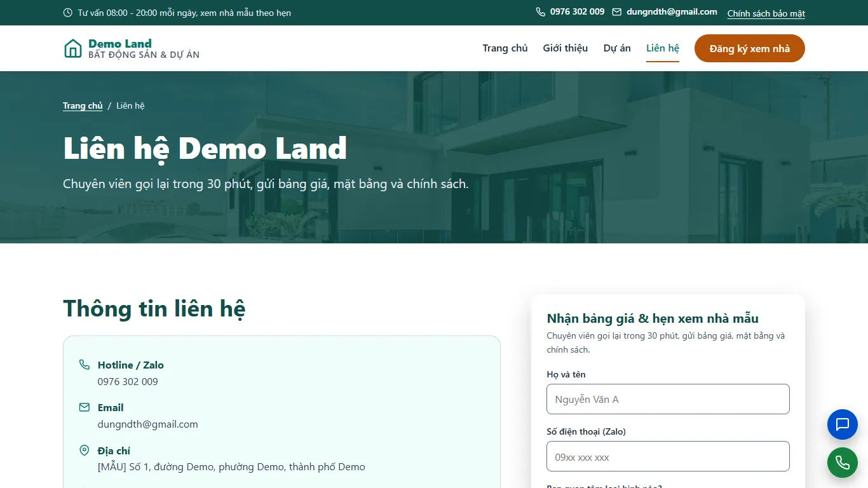Open the Chính sách bảo mật link
The height and width of the screenshot is (488, 868).
coord(766,13)
